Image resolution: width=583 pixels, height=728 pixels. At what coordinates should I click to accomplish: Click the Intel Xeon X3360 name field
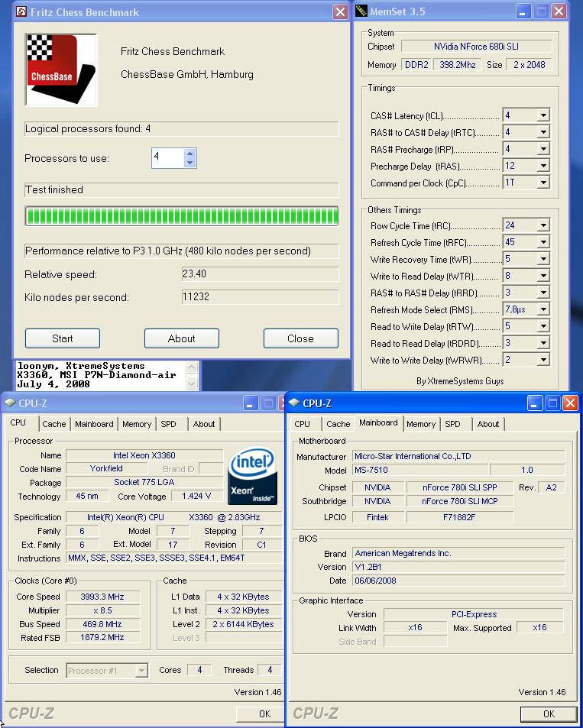(x=144, y=455)
